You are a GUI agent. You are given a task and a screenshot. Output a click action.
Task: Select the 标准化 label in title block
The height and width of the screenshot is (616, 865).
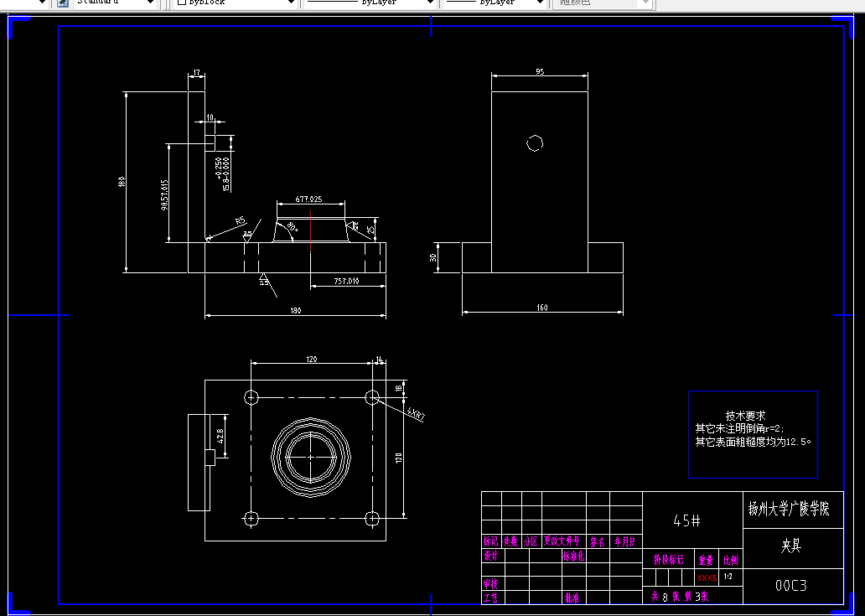coord(573,556)
